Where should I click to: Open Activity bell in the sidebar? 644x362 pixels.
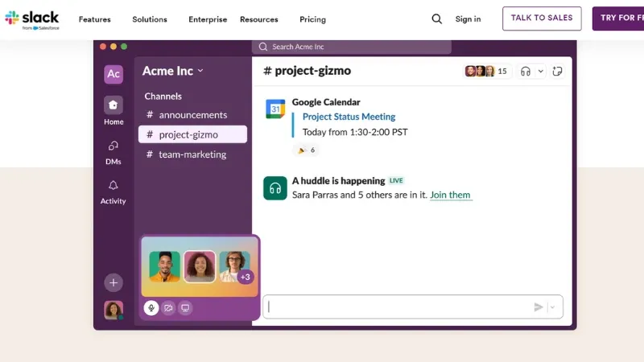coord(114,192)
